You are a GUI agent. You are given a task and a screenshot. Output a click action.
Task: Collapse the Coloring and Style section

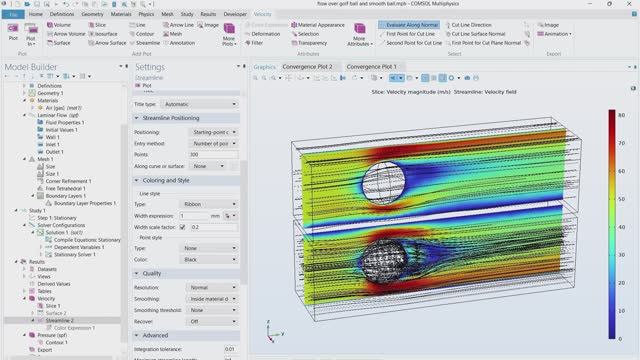(136, 180)
